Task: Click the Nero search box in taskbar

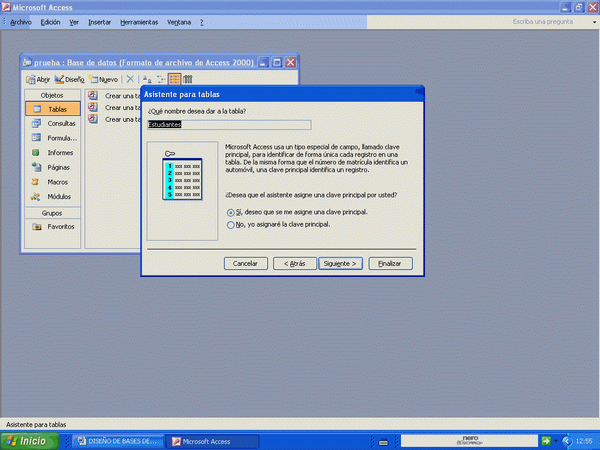Action: pyautogui.click(x=469, y=441)
